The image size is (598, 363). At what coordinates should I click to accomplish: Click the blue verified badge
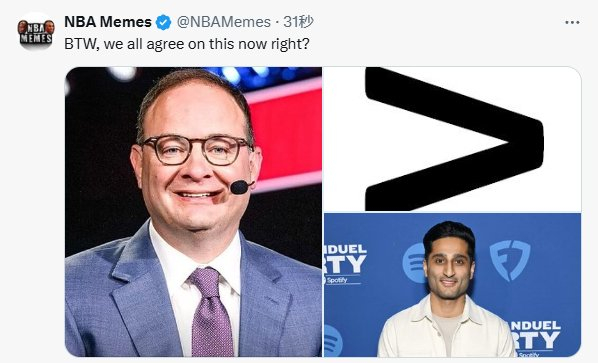click(x=163, y=22)
